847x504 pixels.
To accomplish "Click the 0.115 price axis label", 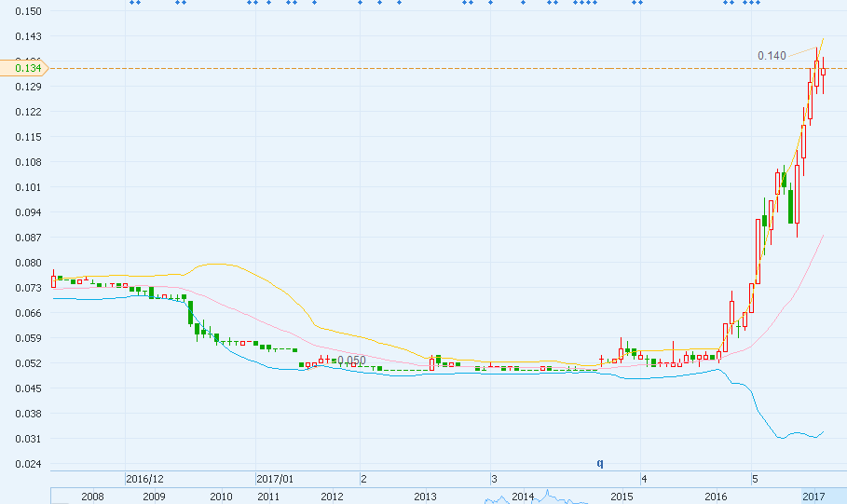I will (x=28, y=137).
